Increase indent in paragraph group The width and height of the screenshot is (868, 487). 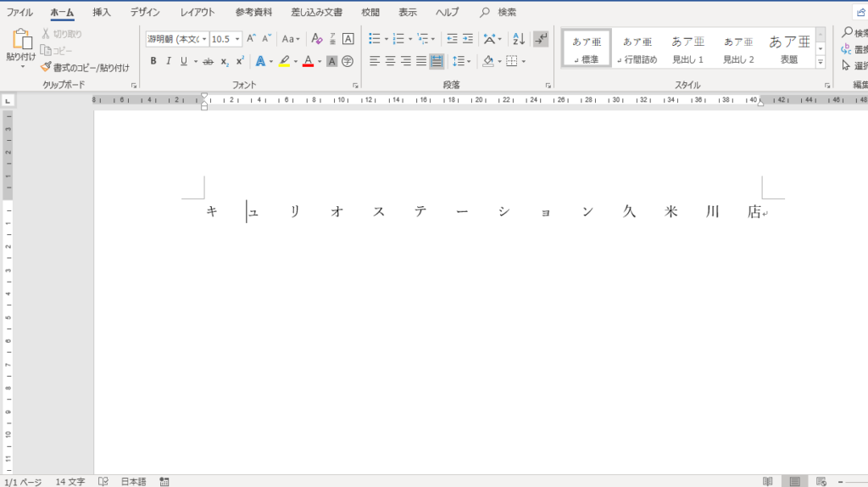pos(468,39)
